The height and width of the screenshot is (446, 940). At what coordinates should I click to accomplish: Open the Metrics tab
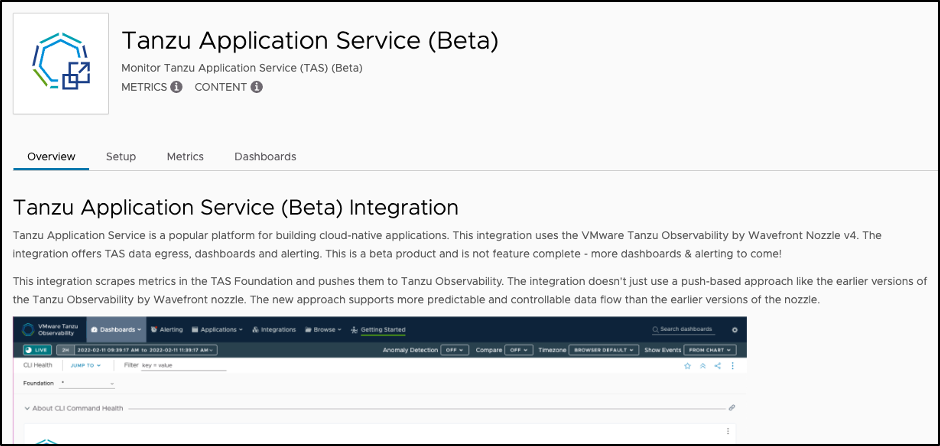point(185,157)
